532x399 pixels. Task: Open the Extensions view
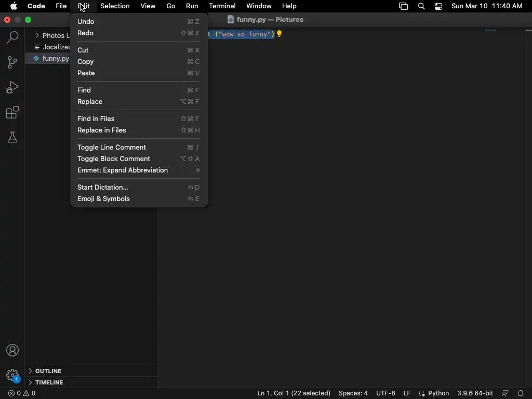point(12,113)
